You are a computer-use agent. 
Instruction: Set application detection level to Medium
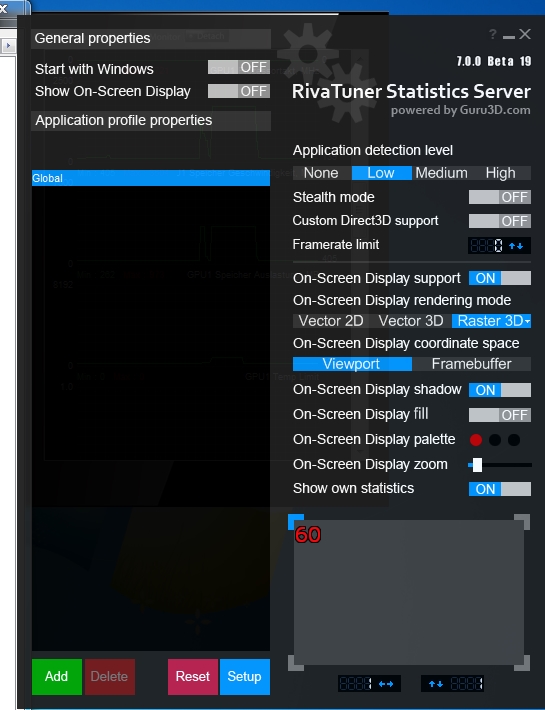tap(441, 173)
